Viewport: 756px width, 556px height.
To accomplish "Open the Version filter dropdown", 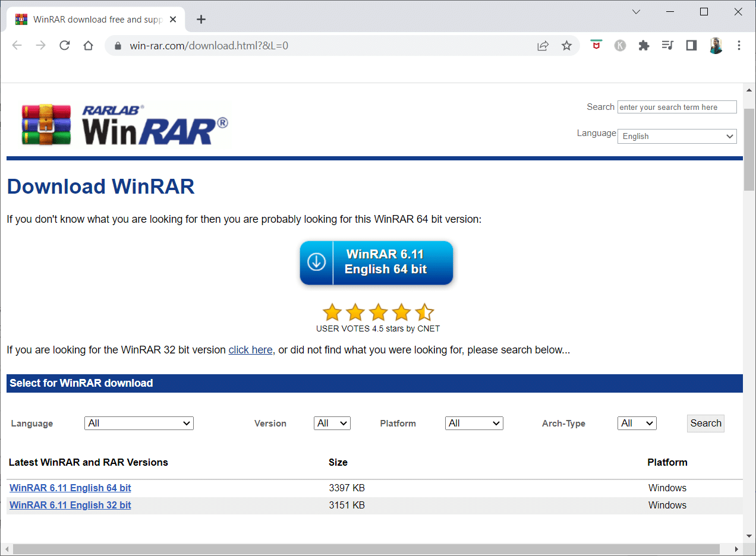I will pyautogui.click(x=332, y=423).
